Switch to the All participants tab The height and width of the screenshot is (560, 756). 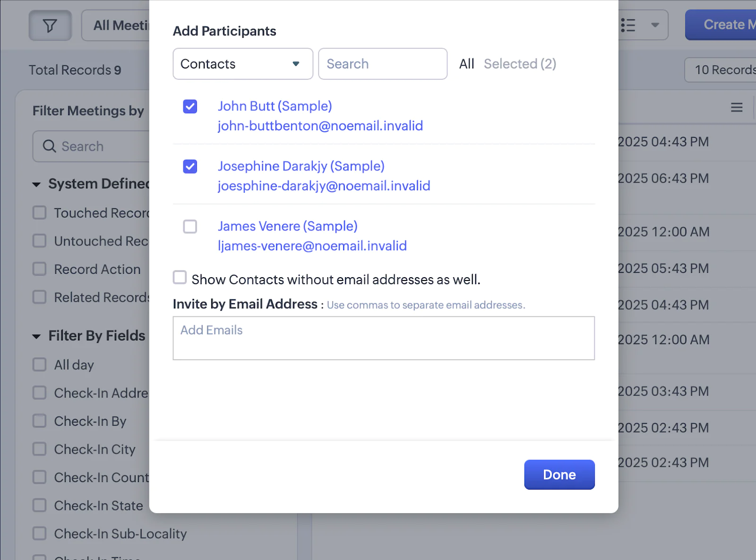(466, 64)
